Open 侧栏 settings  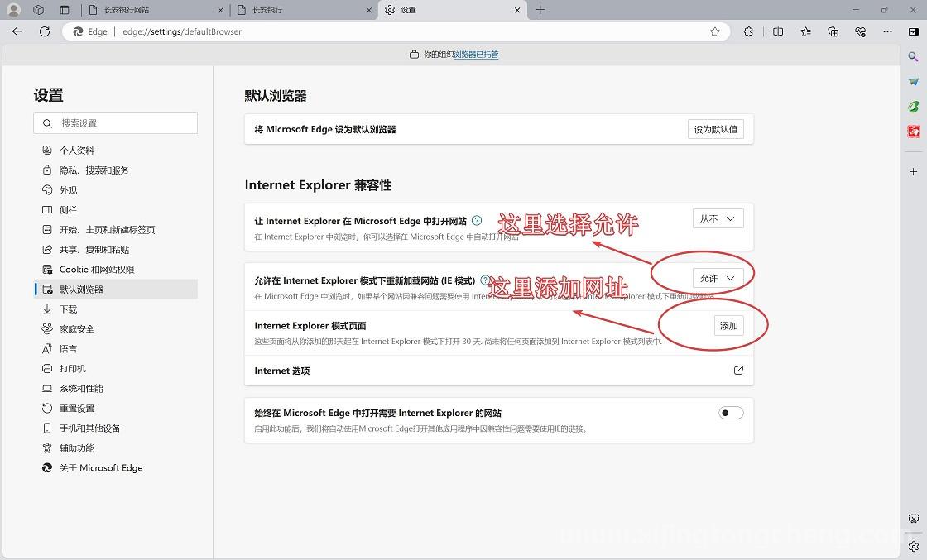116,210
